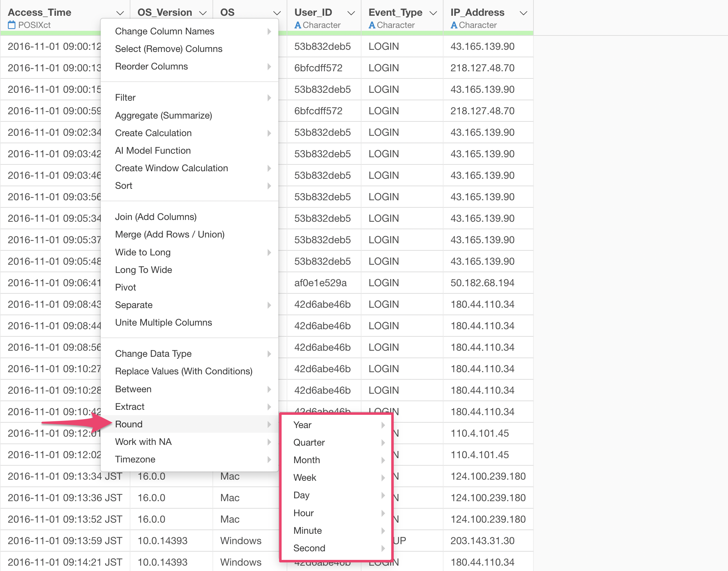
Task: Choose Round from the column menu
Action: click(129, 424)
